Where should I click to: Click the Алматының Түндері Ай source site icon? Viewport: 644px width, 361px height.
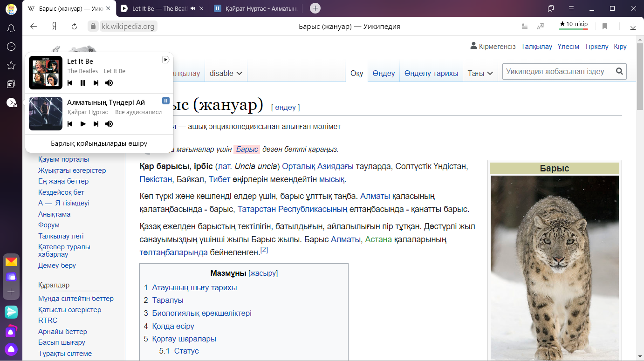pos(165,101)
